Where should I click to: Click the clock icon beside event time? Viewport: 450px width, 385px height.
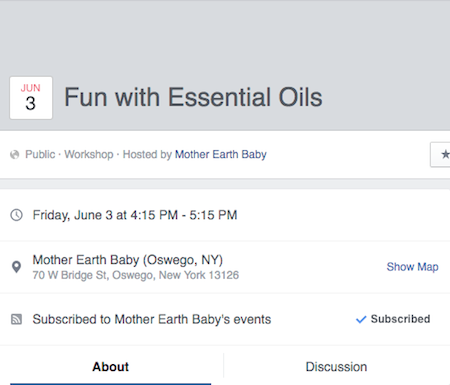(16, 215)
